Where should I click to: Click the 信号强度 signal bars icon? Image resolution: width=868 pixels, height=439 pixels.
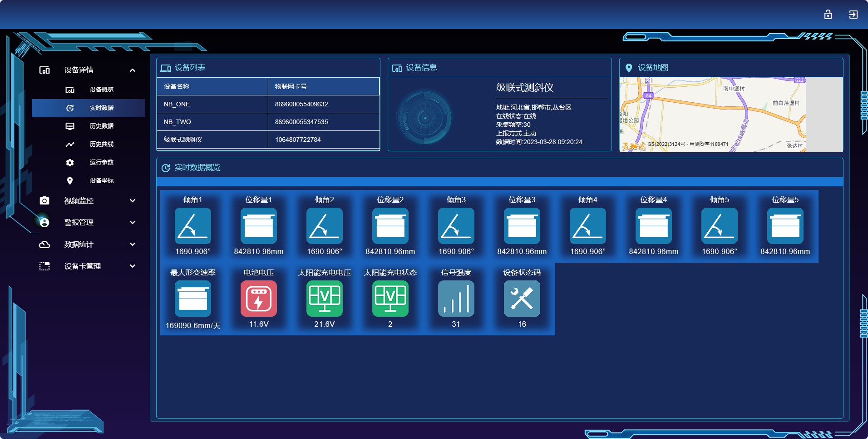click(456, 299)
